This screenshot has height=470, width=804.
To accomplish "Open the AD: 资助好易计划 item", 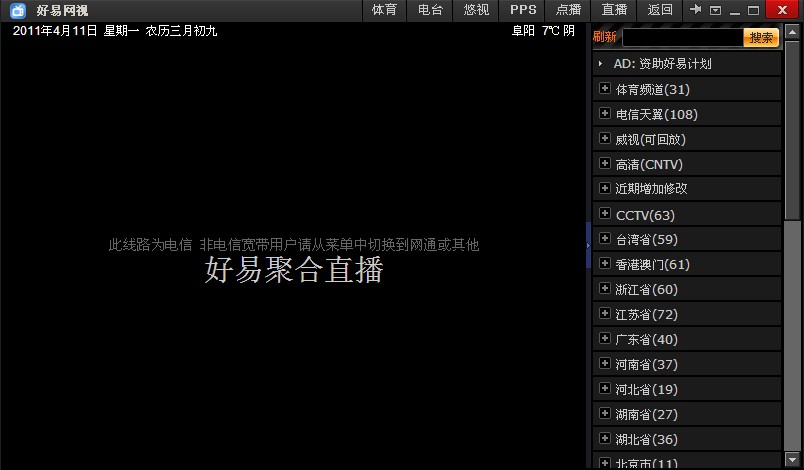I will [687, 64].
